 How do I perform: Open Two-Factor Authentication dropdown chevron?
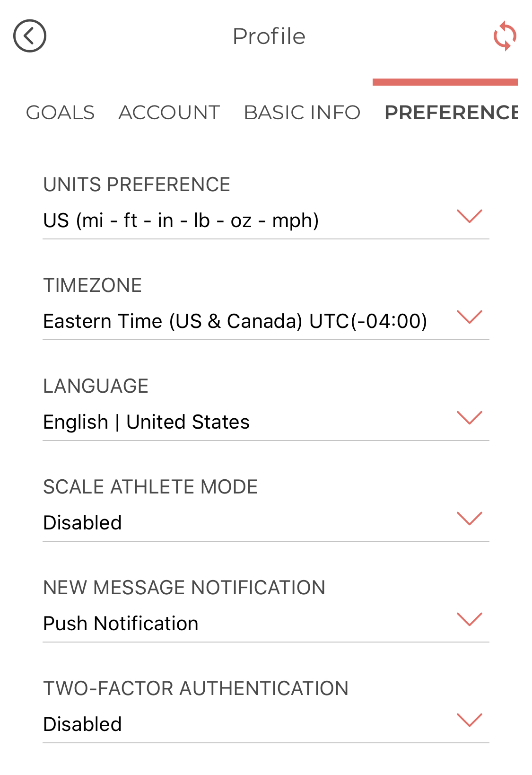(x=469, y=720)
